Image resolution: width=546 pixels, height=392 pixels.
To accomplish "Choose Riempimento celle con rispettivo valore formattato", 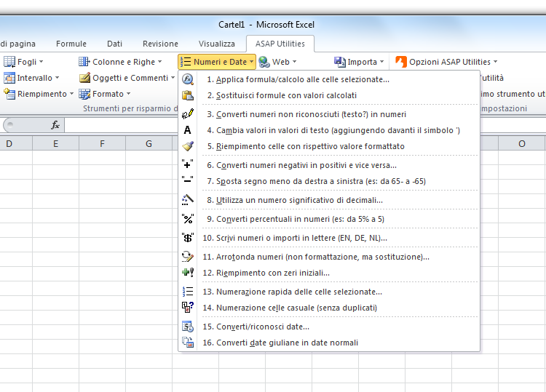I will 329,146.
